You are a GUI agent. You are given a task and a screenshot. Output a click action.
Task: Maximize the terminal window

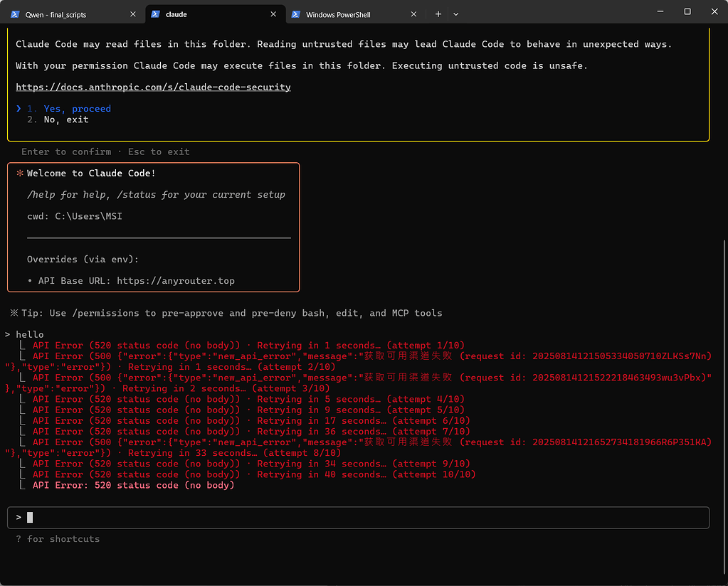[x=687, y=11]
